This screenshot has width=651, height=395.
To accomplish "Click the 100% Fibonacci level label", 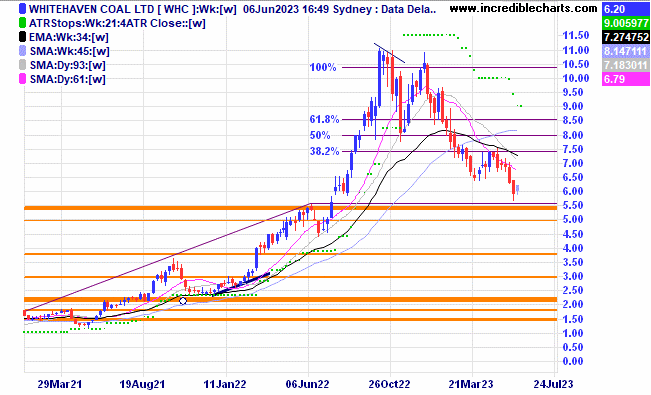I will coord(323,67).
